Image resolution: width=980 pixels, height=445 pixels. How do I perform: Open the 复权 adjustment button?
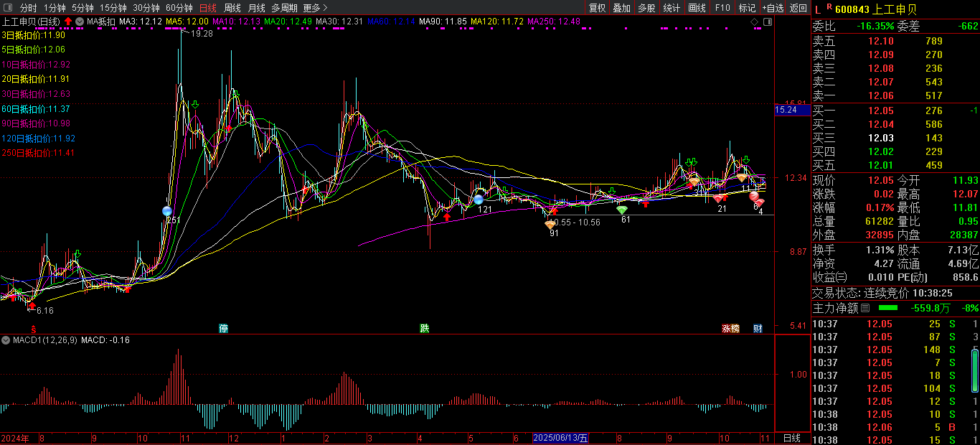598,8
